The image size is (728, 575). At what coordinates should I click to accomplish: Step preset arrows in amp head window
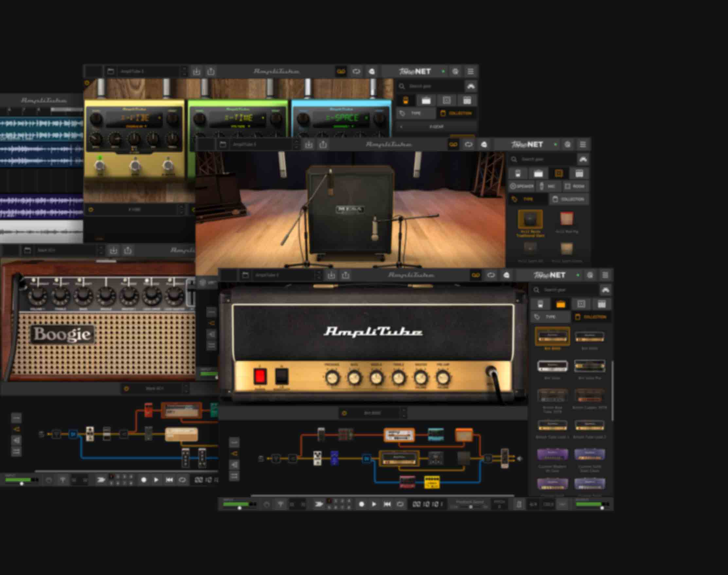(x=318, y=275)
